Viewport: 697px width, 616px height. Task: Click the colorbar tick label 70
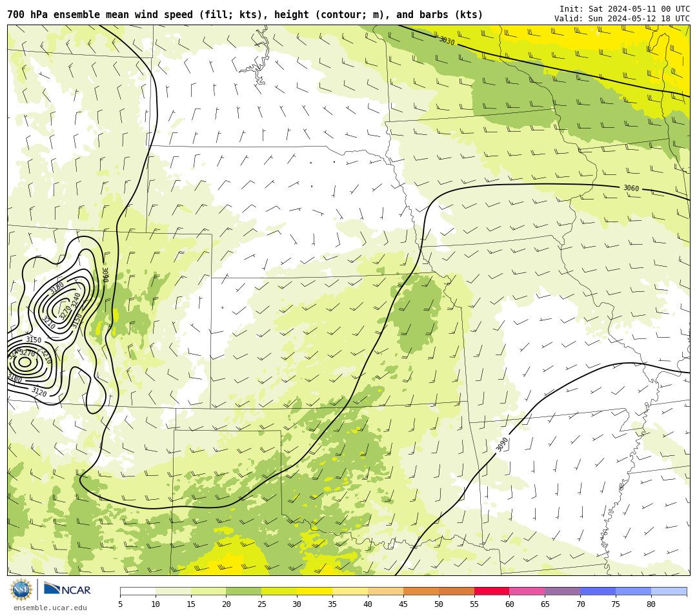pyautogui.click(x=581, y=604)
